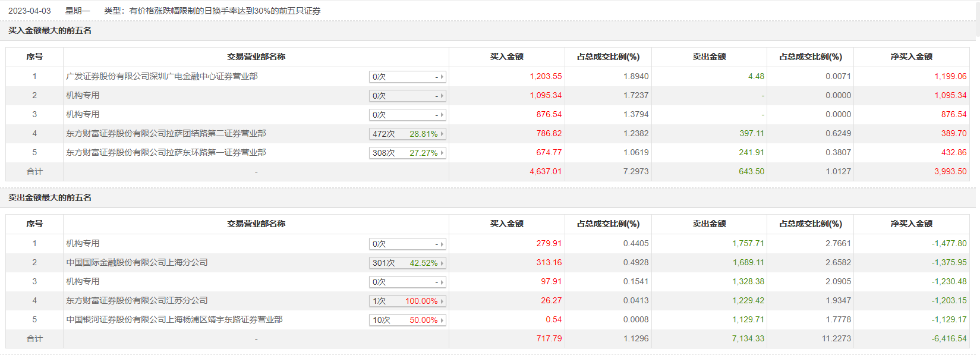Screen dimensions: 980x355
Task: Click 净买入金额 header in buy table
Action: (x=911, y=56)
